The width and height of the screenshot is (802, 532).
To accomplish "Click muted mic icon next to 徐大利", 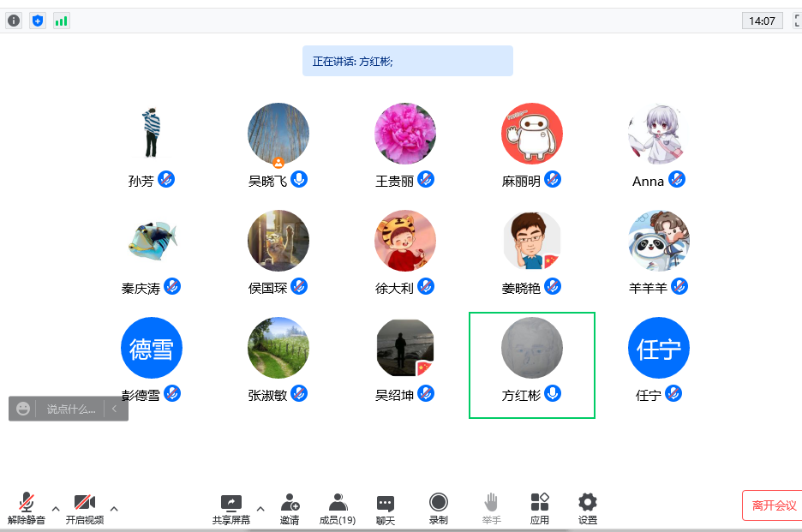I will point(426,286).
